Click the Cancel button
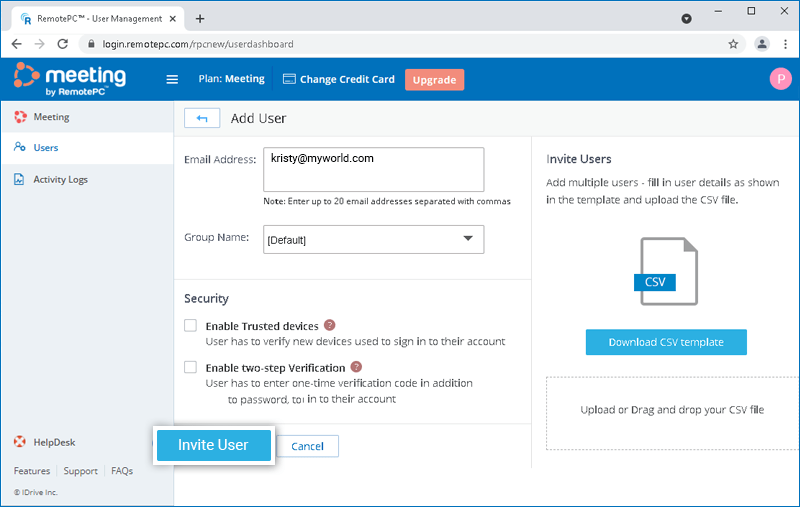The image size is (800, 507). coord(307,446)
